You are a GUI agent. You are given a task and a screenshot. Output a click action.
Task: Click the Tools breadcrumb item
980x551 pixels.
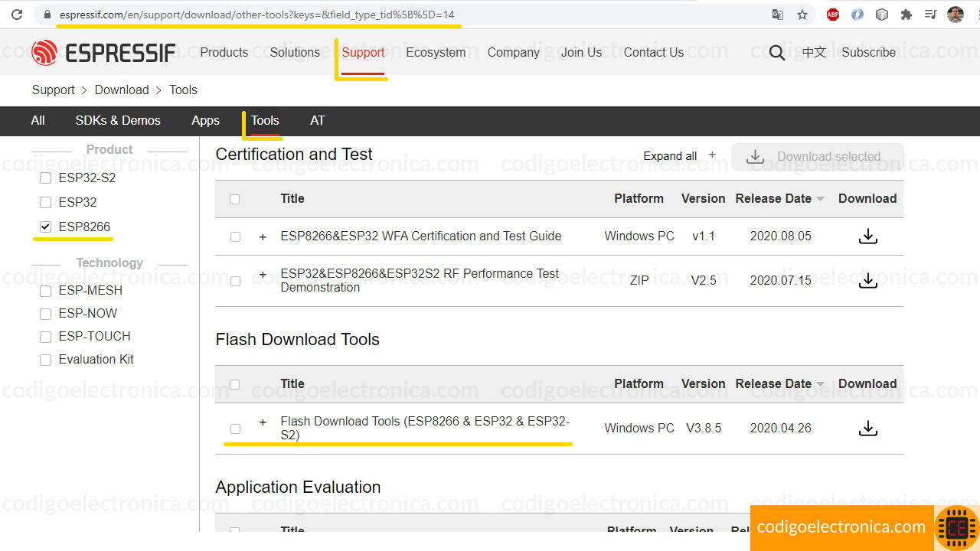[183, 90]
